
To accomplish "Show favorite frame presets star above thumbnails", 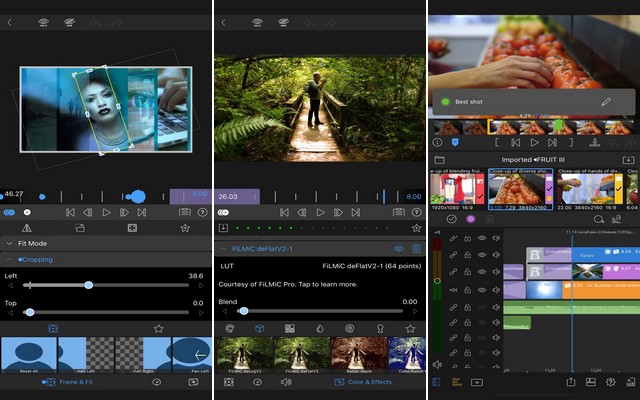I will [158, 329].
